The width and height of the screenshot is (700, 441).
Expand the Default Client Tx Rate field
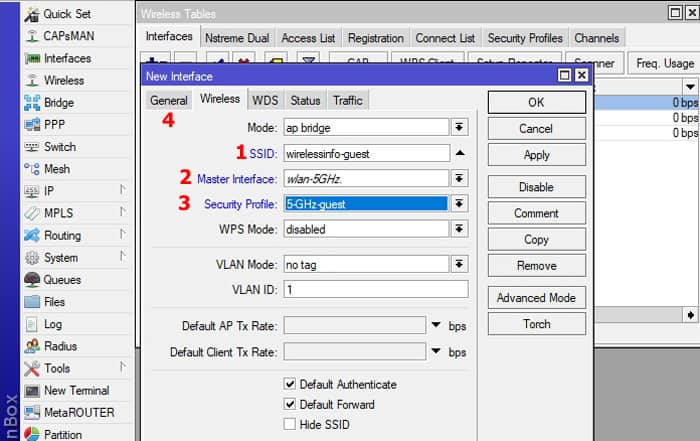[436, 351]
